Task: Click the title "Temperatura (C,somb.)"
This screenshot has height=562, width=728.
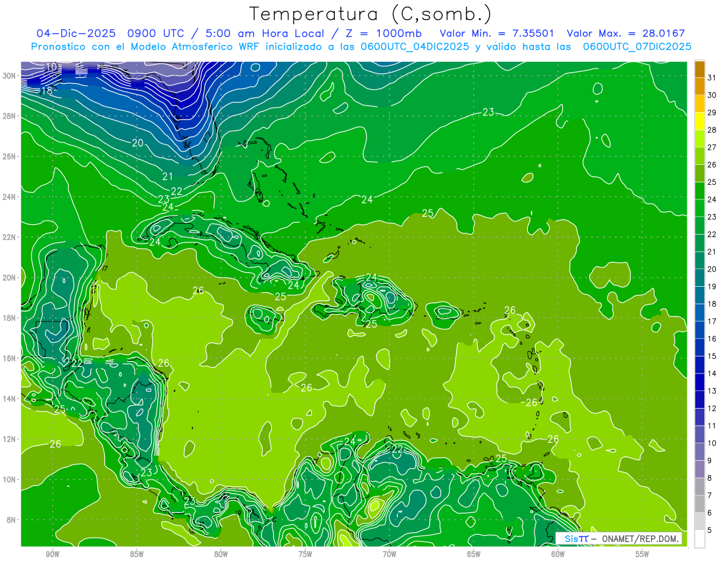Action: click(x=371, y=13)
